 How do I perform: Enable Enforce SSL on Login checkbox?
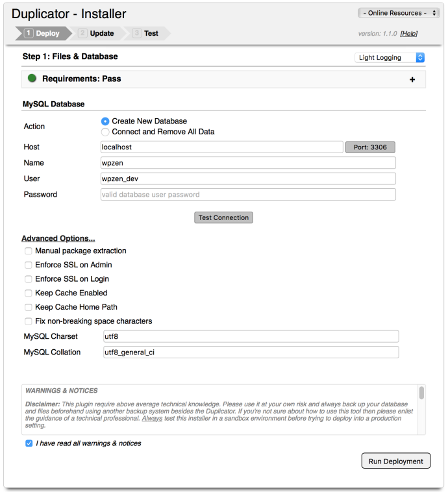29,279
